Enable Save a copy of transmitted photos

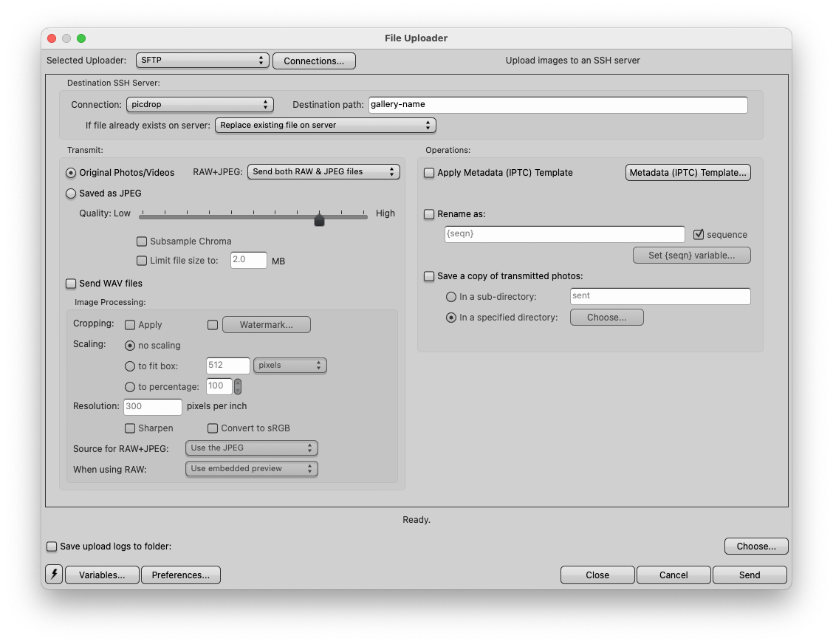pyautogui.click(x=429, y=276)
